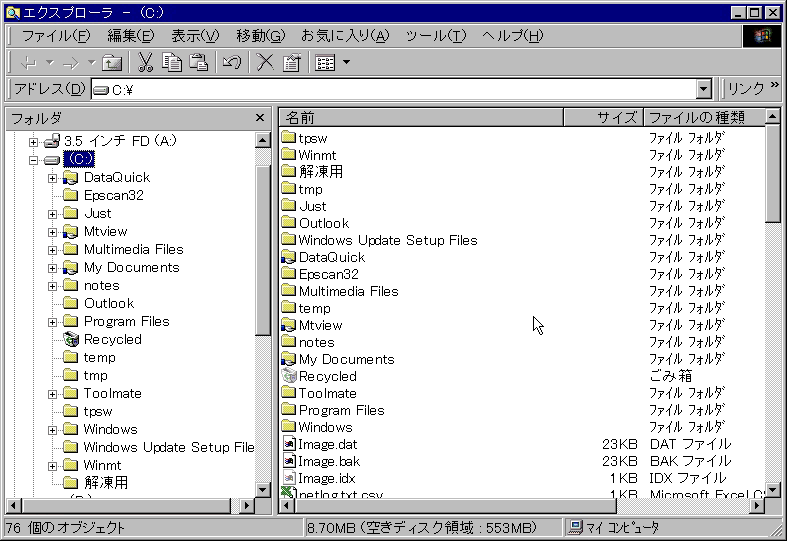787x541 pixels.
Task: Sort by サイズ column header
Action: pos(603,118)
